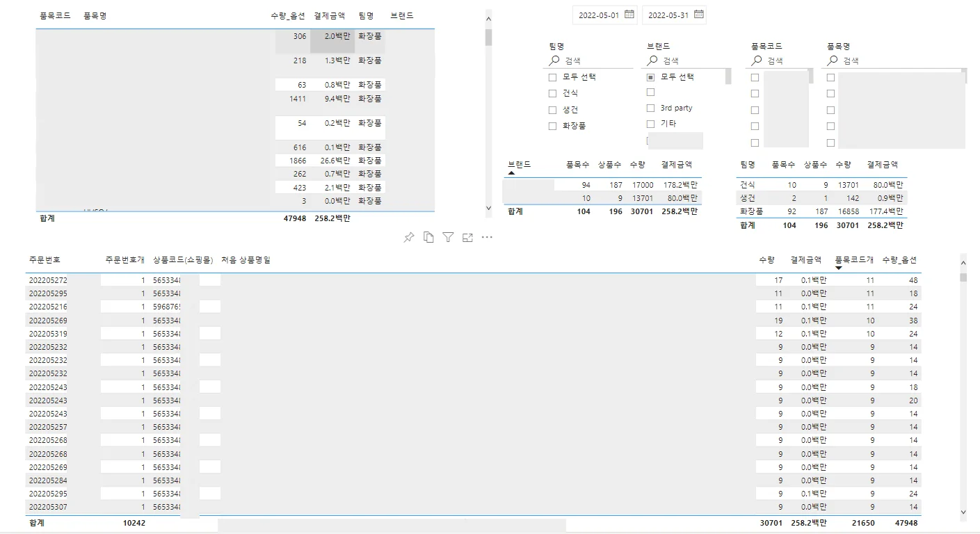Click the end date field 2022-05-31
The height and width of the screenshot is (534, 980).
point(668,15)
